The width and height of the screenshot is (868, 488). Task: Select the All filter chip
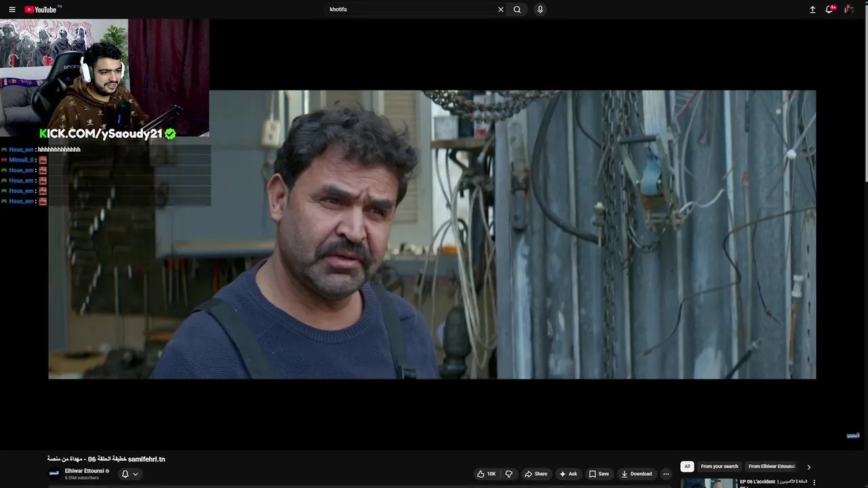(x=687, y=466)
